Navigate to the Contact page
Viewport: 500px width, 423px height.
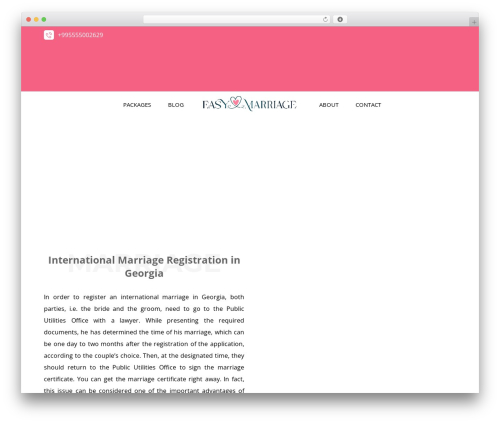368,105
